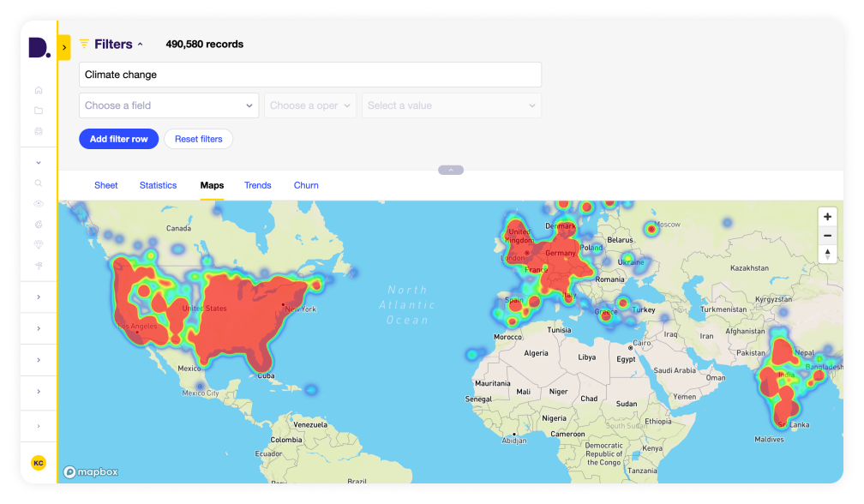Image resolution: width=864 pixels, height=504 pixels.
Task: Open the Choose a field dropdown
Action: point(169,105)
